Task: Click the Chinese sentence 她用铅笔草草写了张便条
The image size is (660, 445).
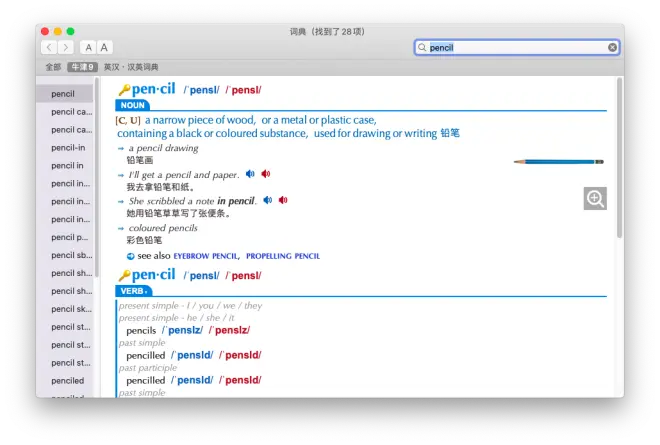Action: [x=178, y=213]
